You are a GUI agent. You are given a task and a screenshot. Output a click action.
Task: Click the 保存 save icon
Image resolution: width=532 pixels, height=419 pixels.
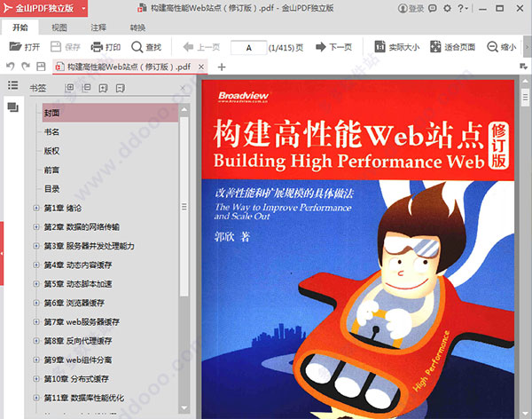(55, 46)
